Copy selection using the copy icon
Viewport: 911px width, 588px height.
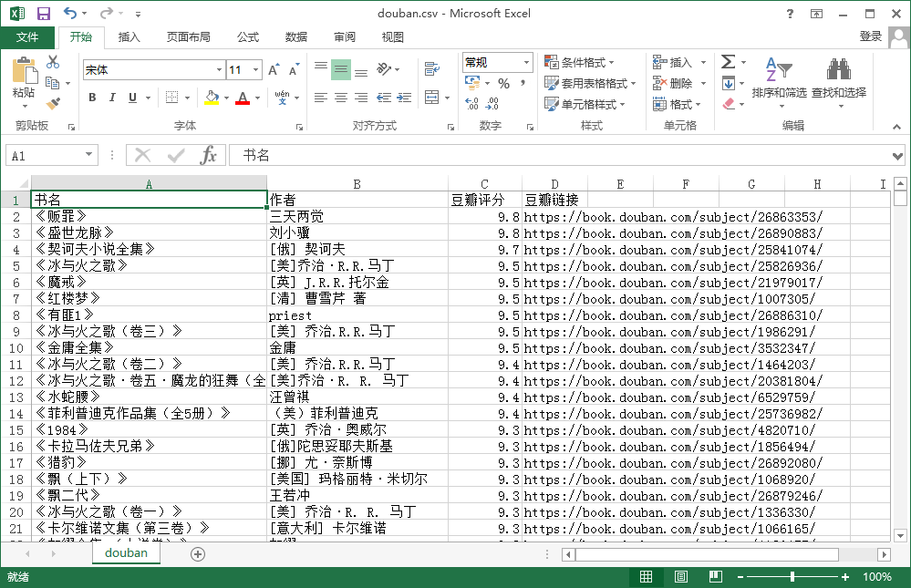[52, 83]
